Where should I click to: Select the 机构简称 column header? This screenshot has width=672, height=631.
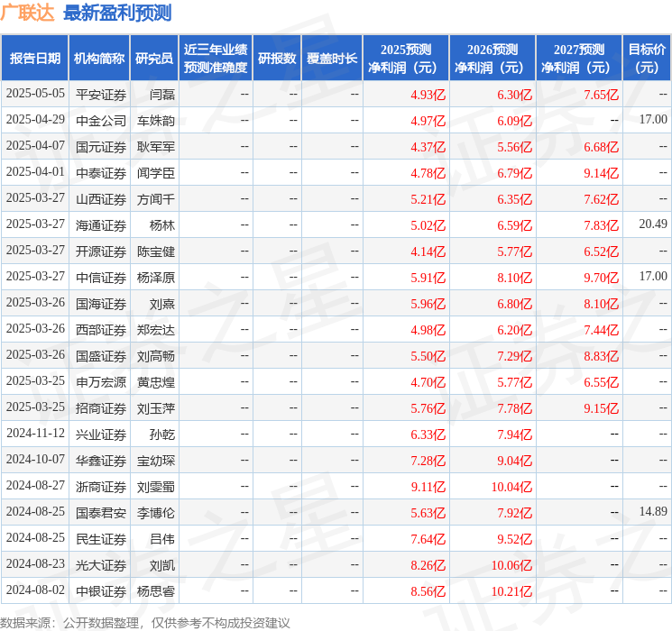[99, 59]
